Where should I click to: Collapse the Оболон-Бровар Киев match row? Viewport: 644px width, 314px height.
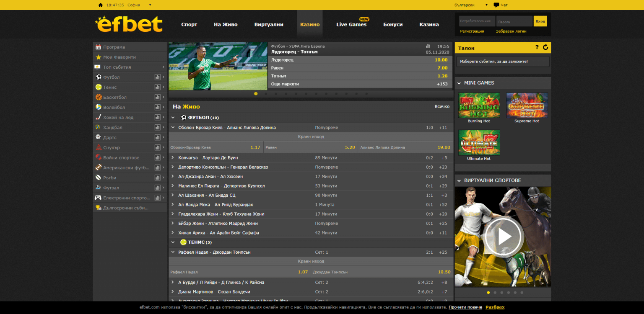173,127
